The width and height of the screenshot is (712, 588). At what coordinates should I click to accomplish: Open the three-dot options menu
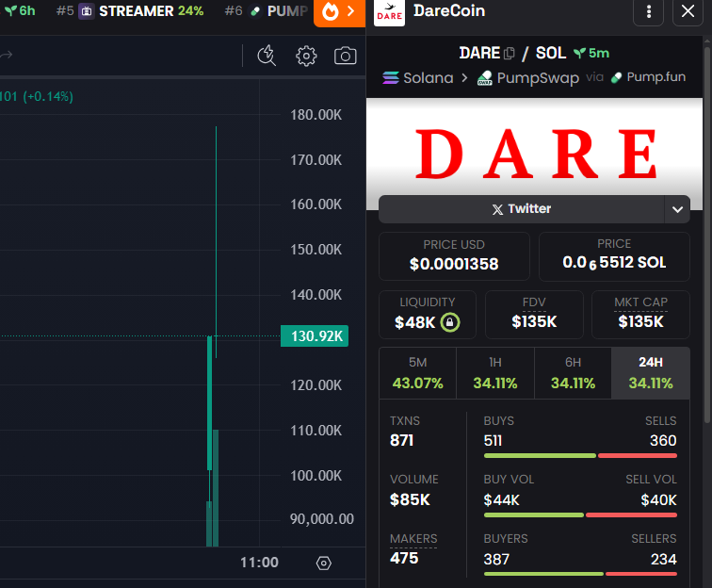[648, 12]
